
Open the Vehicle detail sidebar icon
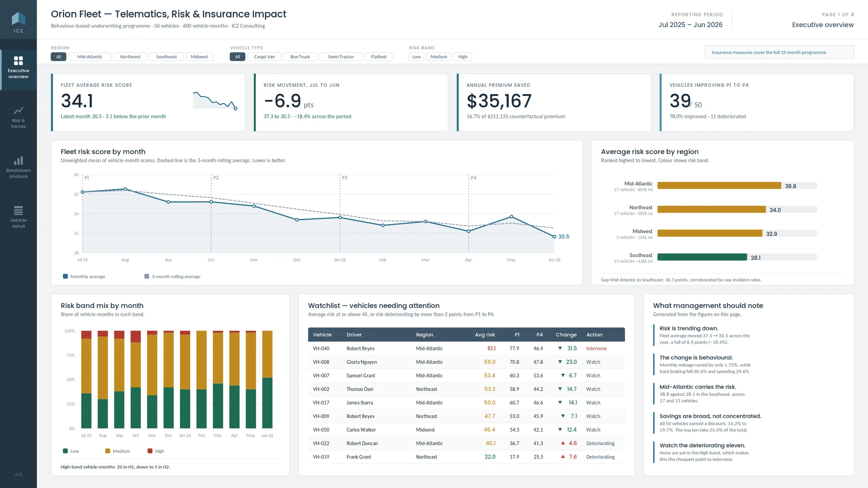point(18,210)
